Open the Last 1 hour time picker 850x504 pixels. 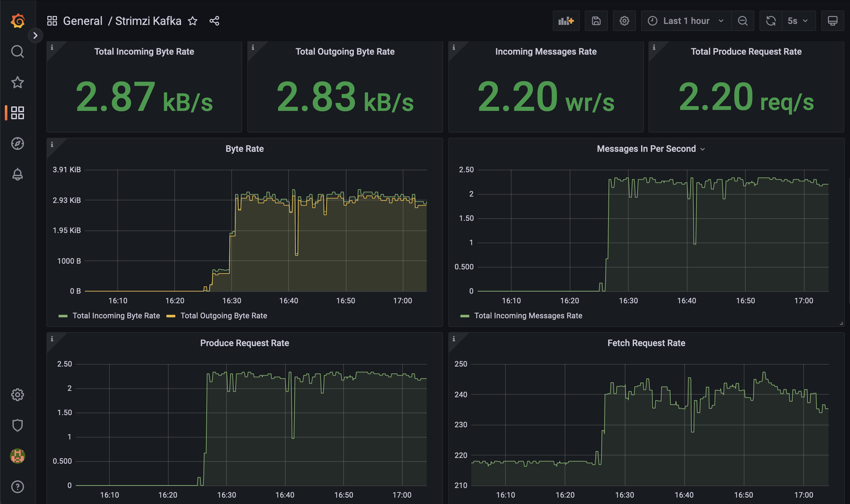point(686,21)
